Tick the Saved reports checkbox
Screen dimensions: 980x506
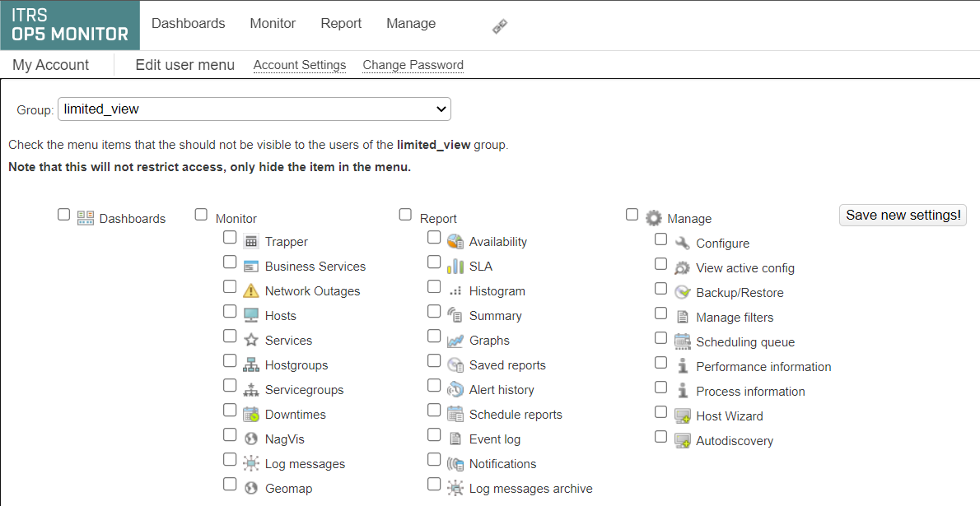click(434, 360)
